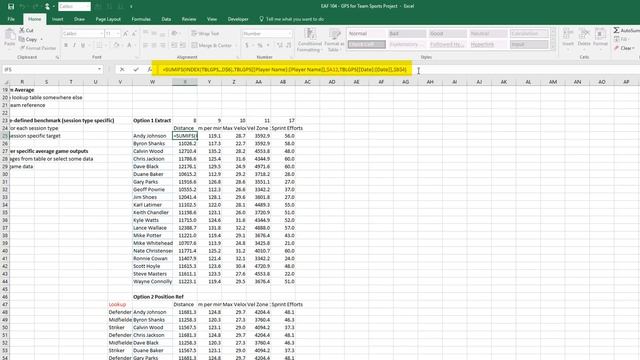Viewport: 640px width, 360px height.
Task: Click Insert in Cells group
Action: pyautogui.click(x=568, y=38)
